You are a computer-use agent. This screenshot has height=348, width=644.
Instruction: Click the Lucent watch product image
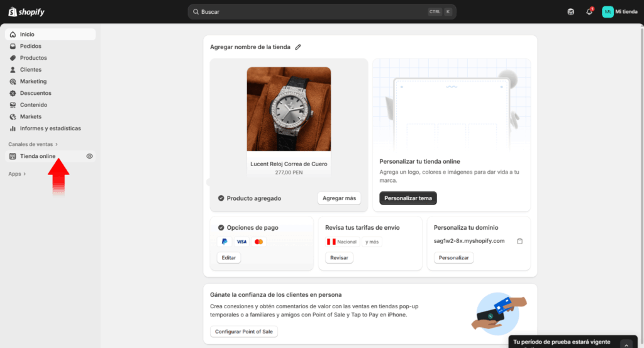point(289,109)
